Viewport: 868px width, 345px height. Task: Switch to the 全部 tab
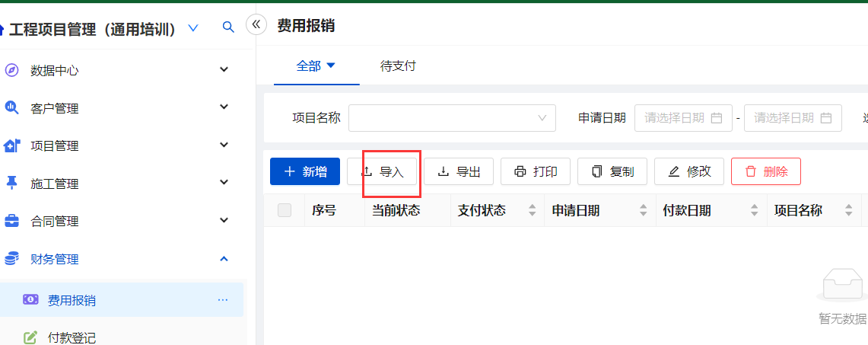308,66
